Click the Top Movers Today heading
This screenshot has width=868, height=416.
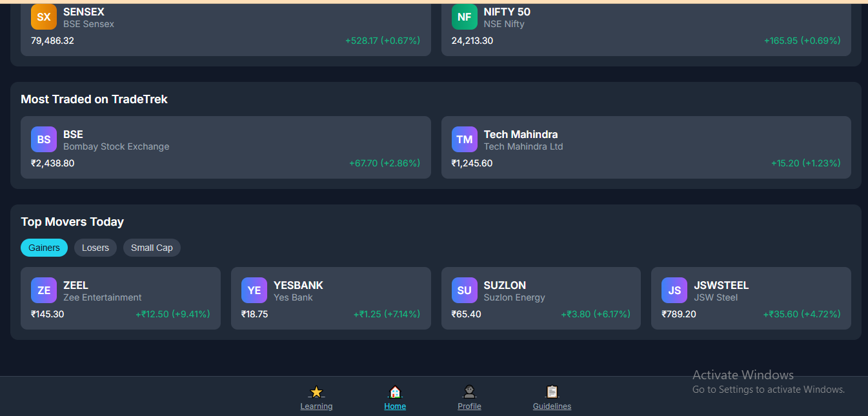[72, 222]
